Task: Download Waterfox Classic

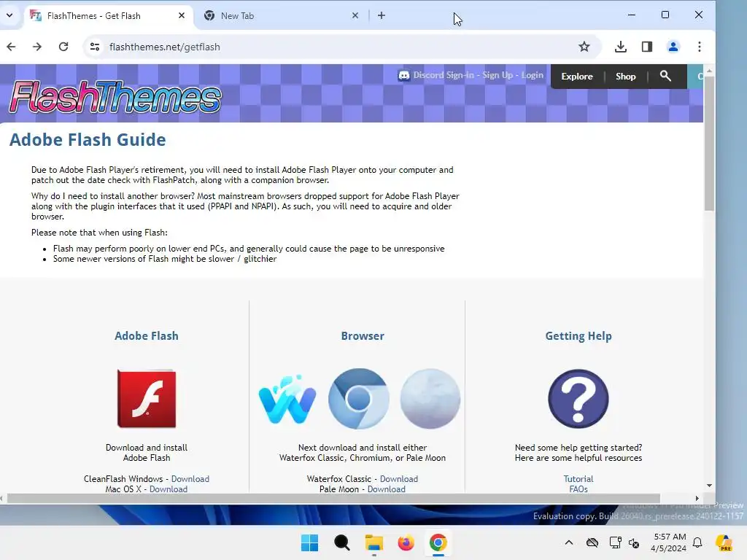Action: click(x=399, y=479)
